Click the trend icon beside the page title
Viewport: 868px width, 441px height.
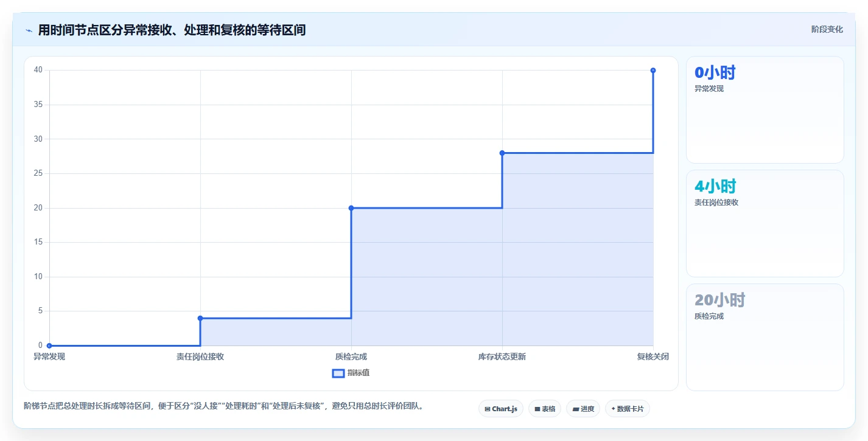(x=29, y=30)
